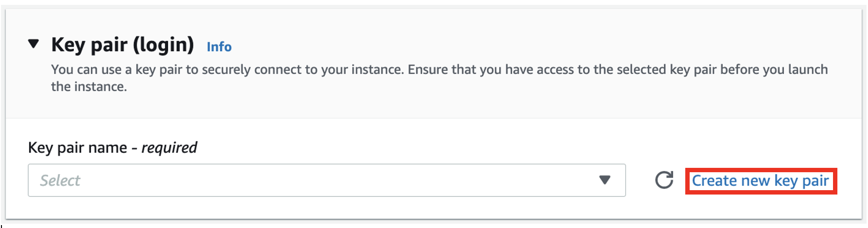Screen dimensions: 868x228
Task: Hide Key pair login panel contents
Action: point(34,44)
